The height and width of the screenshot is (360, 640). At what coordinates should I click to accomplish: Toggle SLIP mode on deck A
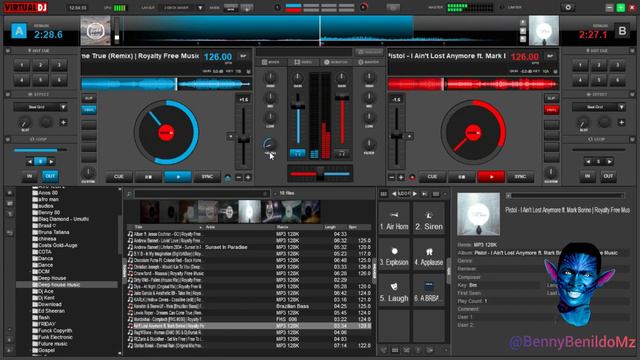[x=89, y=98]
